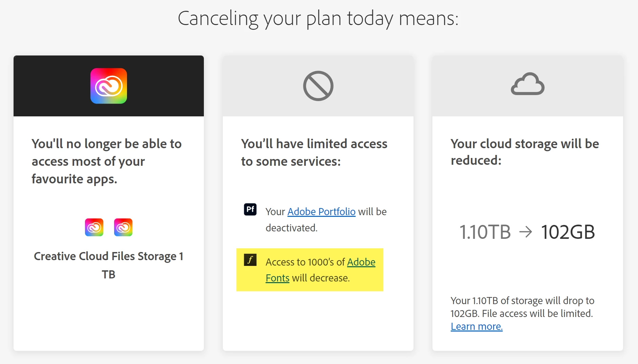Click the word "deactivated." under Adobe Portfolio
The height and width of the screenshot is (364, 638).
[x=292, y=228]
